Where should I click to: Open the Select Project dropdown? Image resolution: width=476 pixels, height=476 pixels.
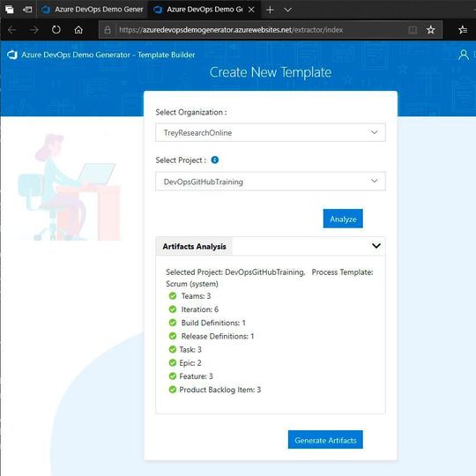point(271,182)
